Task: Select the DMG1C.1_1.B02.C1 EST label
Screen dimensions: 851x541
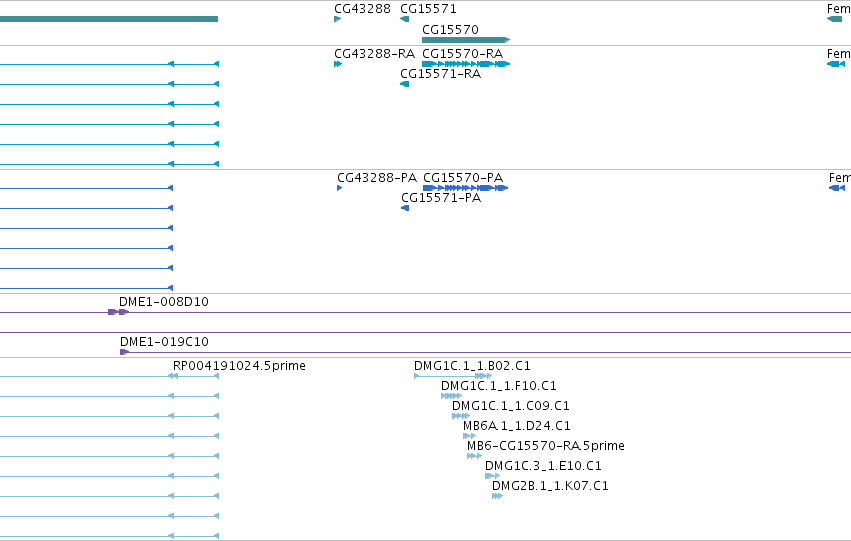Action: pos(472,366)
